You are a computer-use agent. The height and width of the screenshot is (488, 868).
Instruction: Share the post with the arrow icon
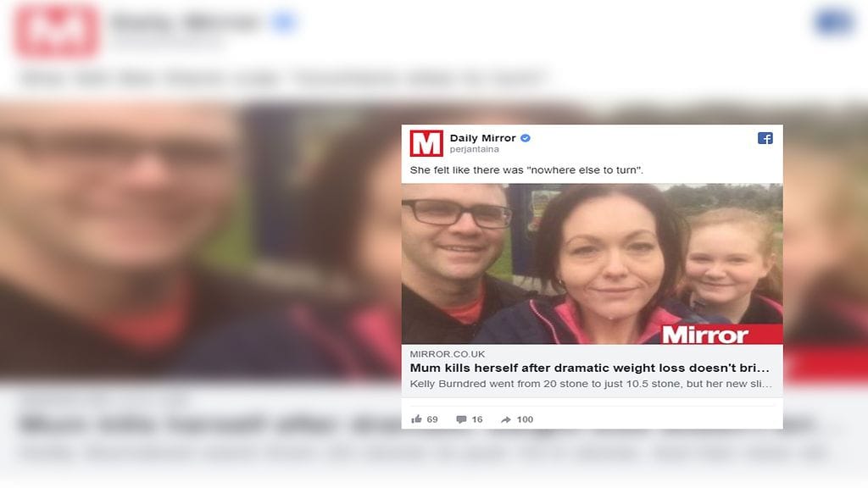point(505,419)
